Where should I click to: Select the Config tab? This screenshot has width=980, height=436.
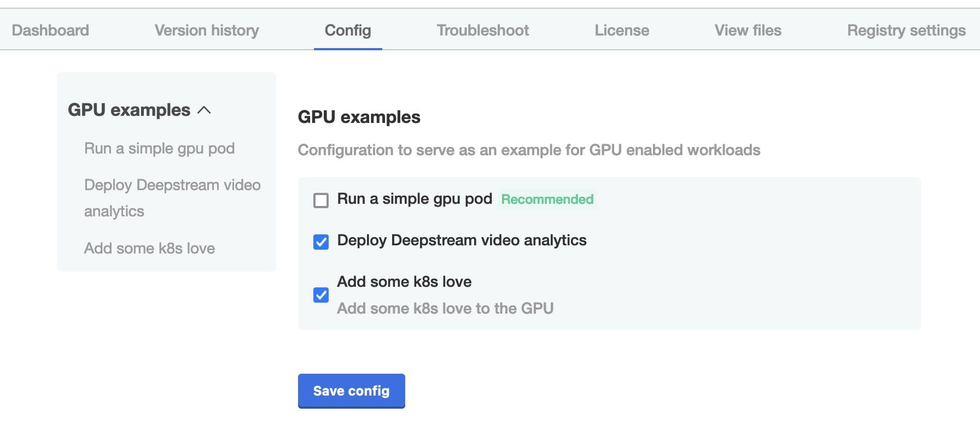pos(348,31)
